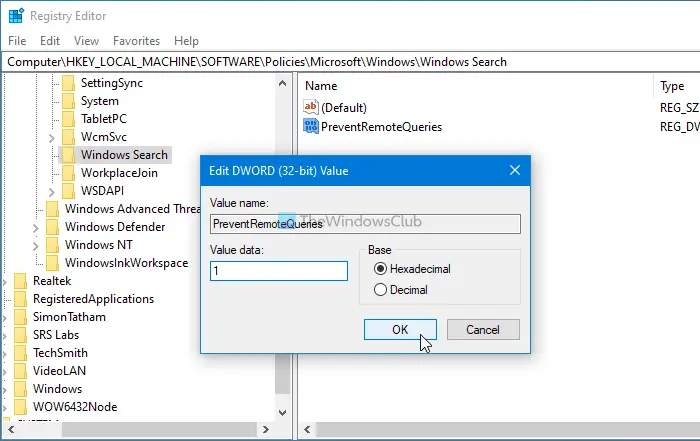This screenshot has width=700, height=441.
Task: Click the WindowsInkWorkspace folder icon
Action: pos(53,263)
